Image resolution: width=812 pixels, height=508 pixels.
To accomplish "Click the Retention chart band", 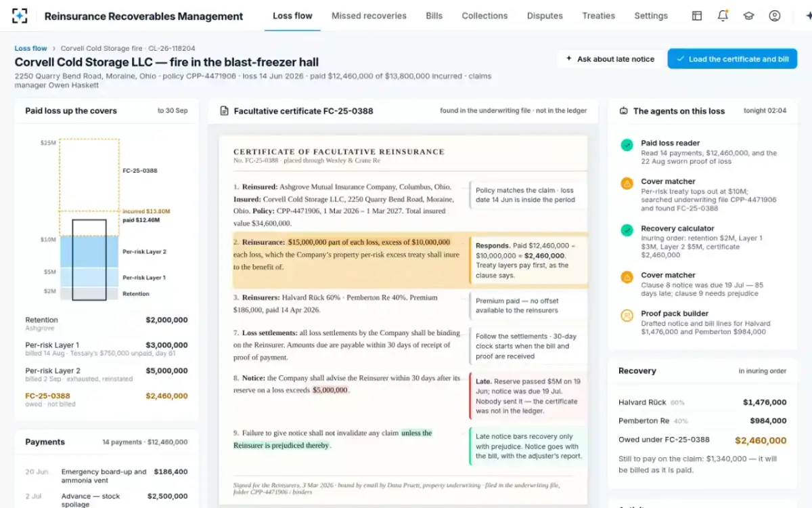I will (89, 293).
